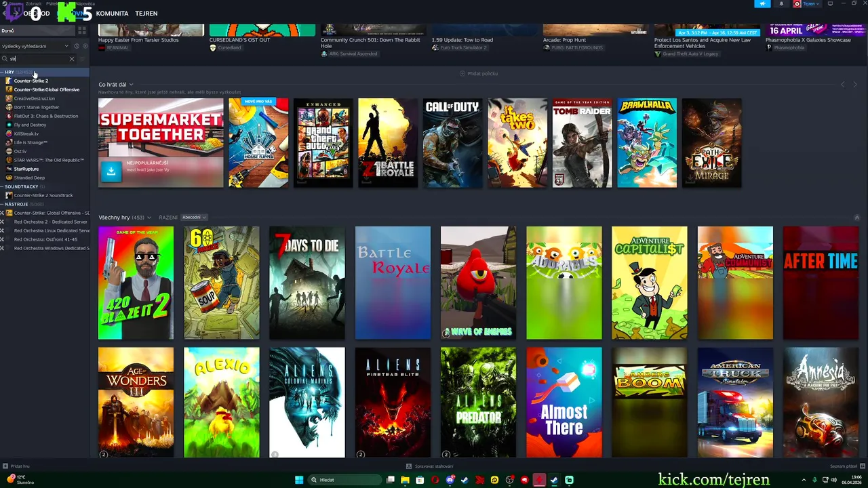Image resolution: width=868 pixels, height=488 pixels.
Task: Open Grand Theft Auto V Enhanced cover
Action: 323,143
